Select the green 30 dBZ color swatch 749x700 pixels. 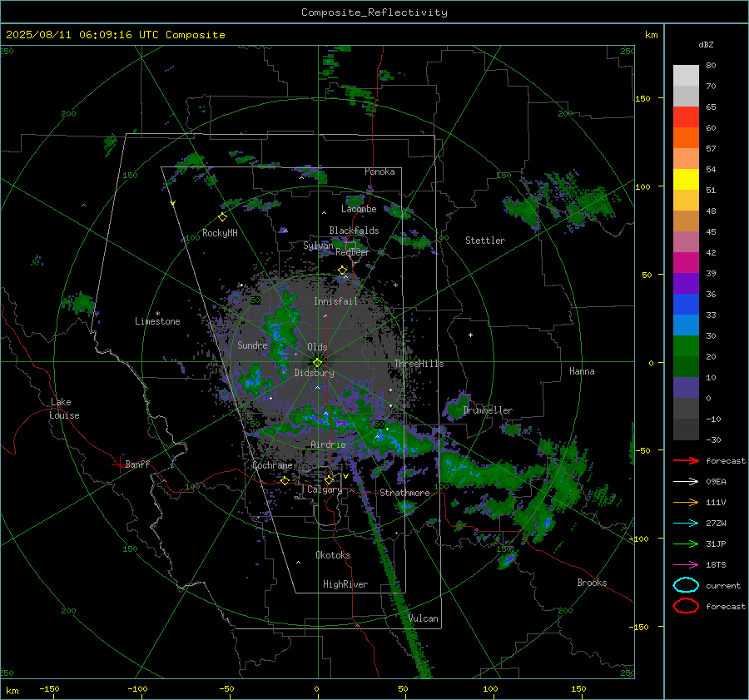pos(686,345)
